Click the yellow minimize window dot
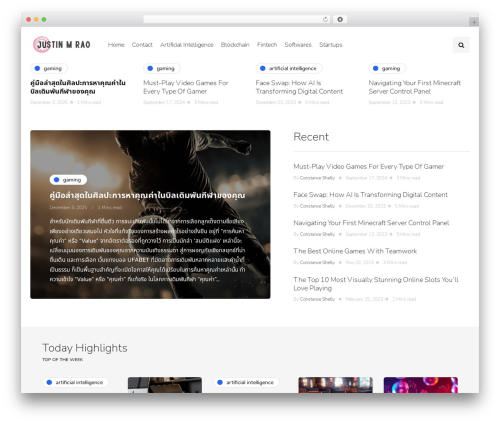This screenshot has width=500, height=423. tap(36, 19)
